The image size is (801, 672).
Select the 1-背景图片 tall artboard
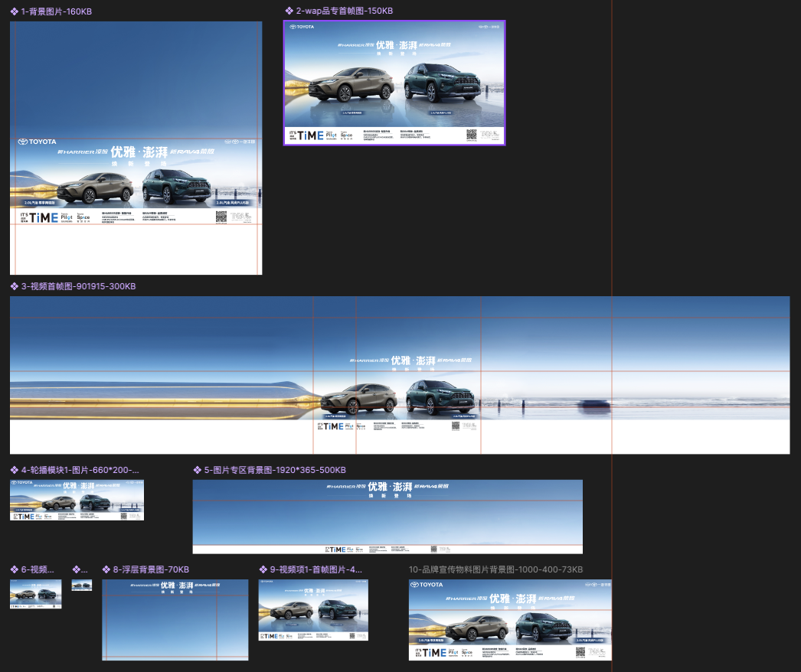(x=136, y=148)
